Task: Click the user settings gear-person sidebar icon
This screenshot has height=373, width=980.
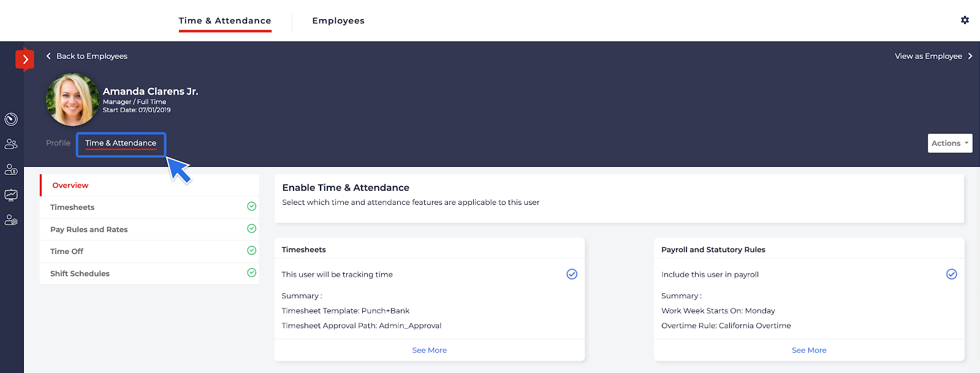Action: [x=11, y=220]
